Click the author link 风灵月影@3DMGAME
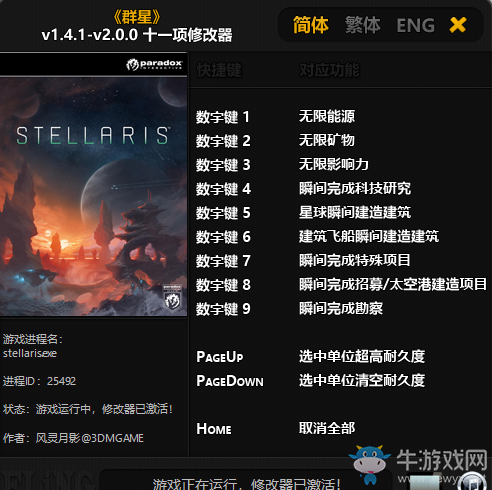492x490 pixels. click(x=90, y=438)
